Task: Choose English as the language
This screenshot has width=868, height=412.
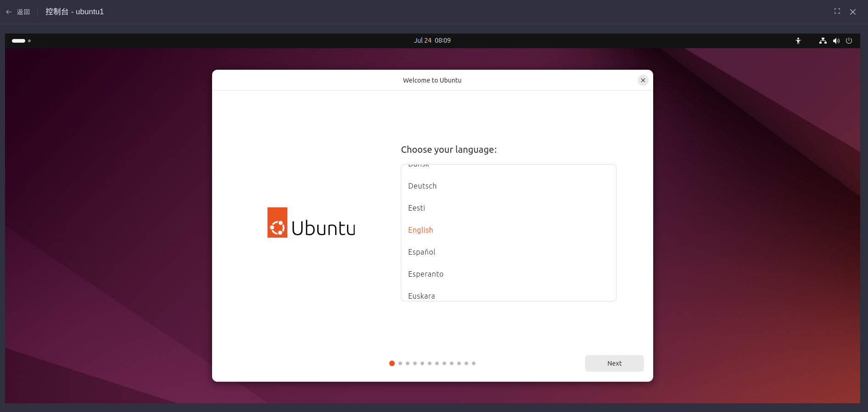Action: [x=509, y=230]
